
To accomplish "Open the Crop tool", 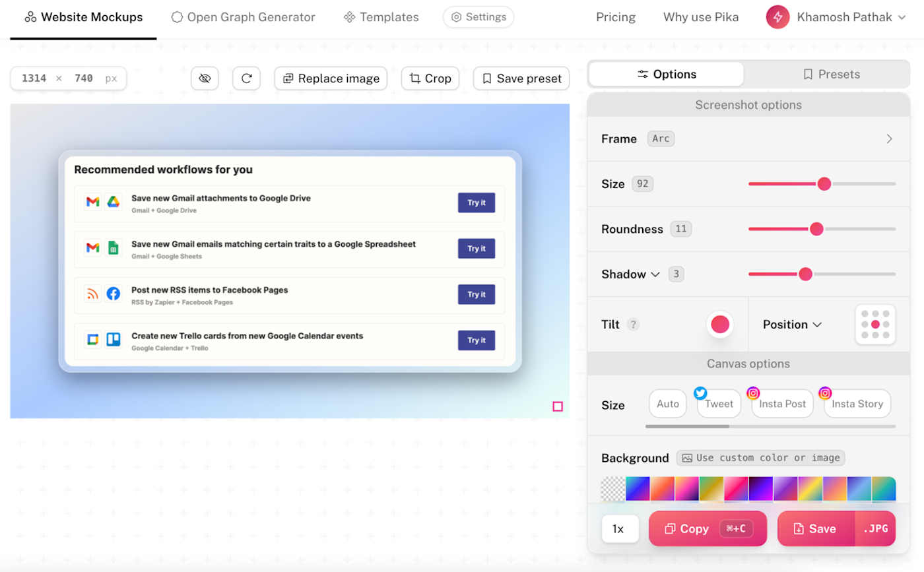I will tap(430, 79).
